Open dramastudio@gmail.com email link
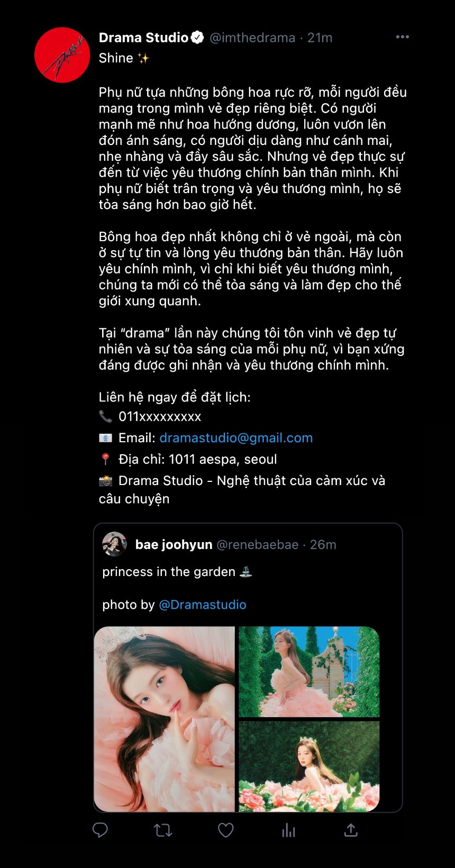Image resolution: width=455 pixels, height=868 pixels. pos(236,438)
